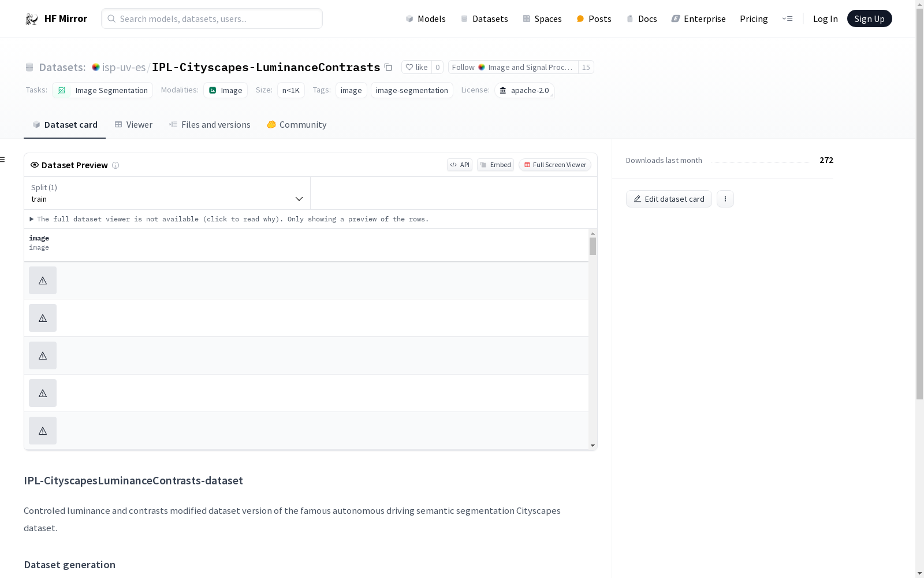This screenshot has width=924, height=578.
Task: Open Spaces in top navigation
Action: pyautogui.click(x=542, y=19)
